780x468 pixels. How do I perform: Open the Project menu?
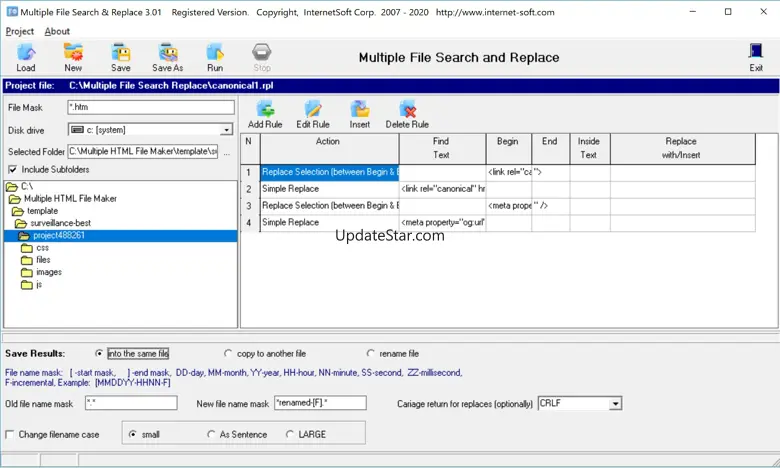click(x=20, y=31)
